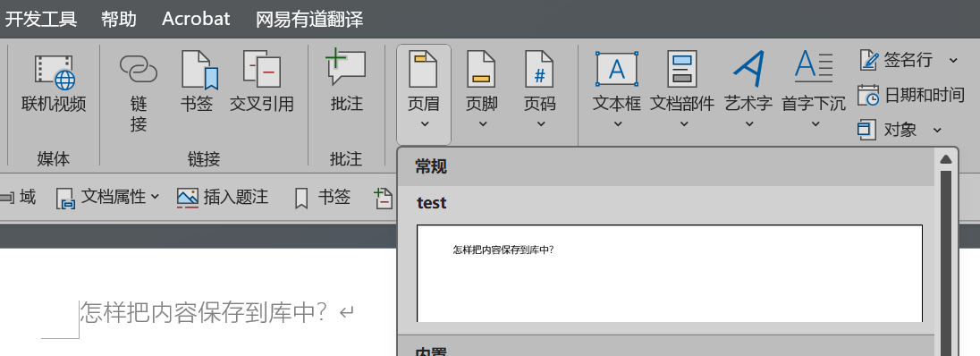Open the 帮助 ribbon tab
Screen dimensions: 980x356
(x=119, y=19)
